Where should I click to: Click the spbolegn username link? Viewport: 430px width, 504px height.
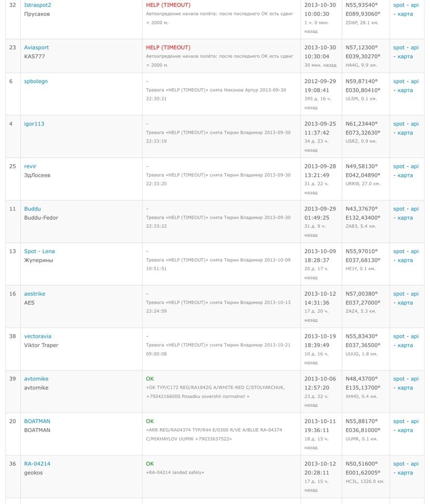[36, 82]
